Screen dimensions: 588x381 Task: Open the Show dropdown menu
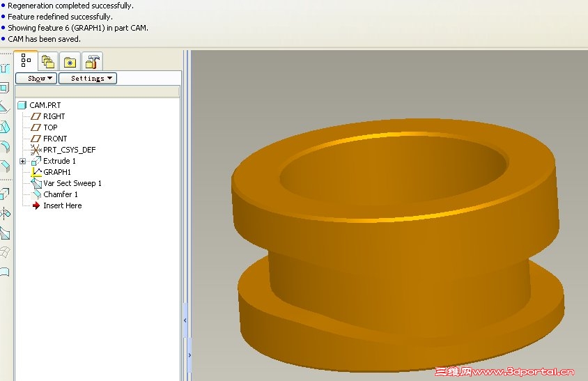(x=36, y=79)
